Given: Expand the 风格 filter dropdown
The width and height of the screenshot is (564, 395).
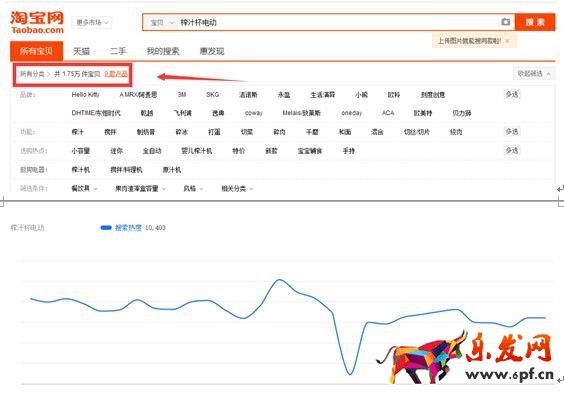Looking at the screenshot, I should point(193,189).
